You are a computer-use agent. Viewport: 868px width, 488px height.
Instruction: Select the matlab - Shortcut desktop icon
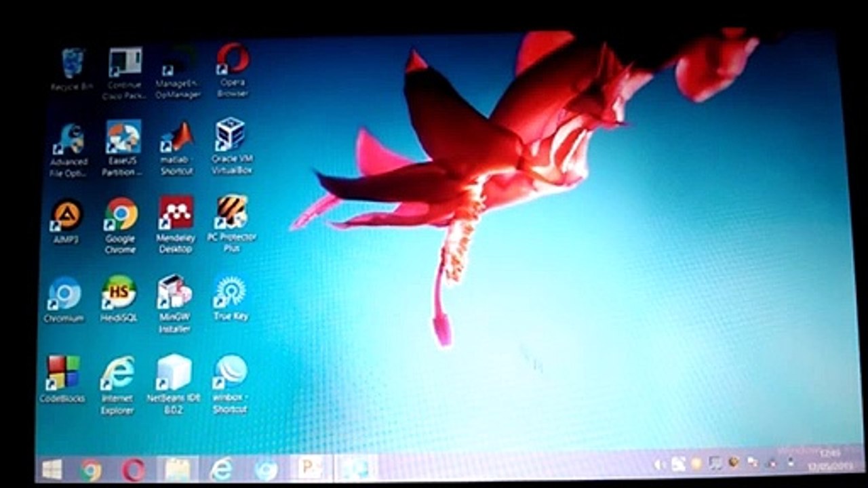point(177,149)
